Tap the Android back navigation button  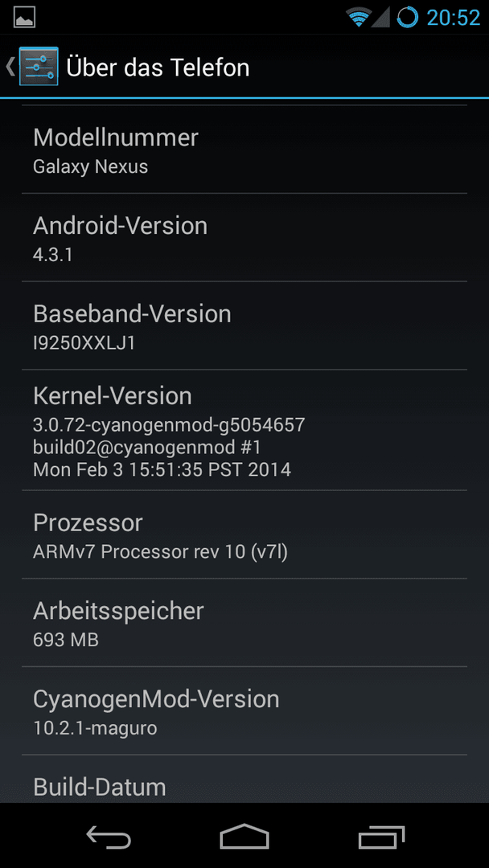(109, 837)
